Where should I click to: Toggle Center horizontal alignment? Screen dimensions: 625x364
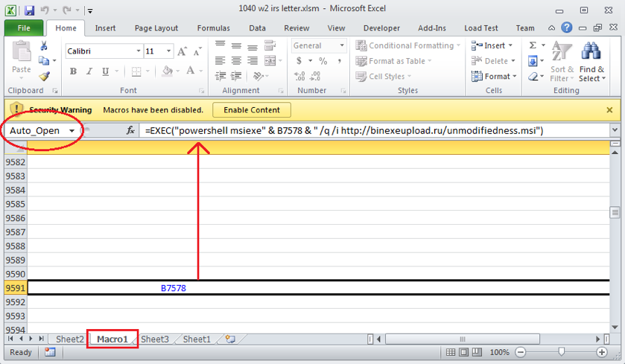pyautogui.click(x=236, y=60)
